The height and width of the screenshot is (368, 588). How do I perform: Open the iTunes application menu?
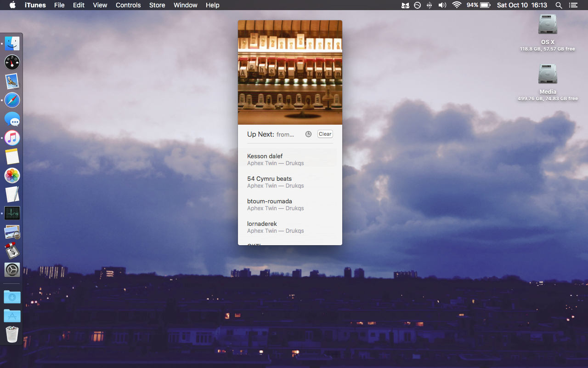point(35,5)
